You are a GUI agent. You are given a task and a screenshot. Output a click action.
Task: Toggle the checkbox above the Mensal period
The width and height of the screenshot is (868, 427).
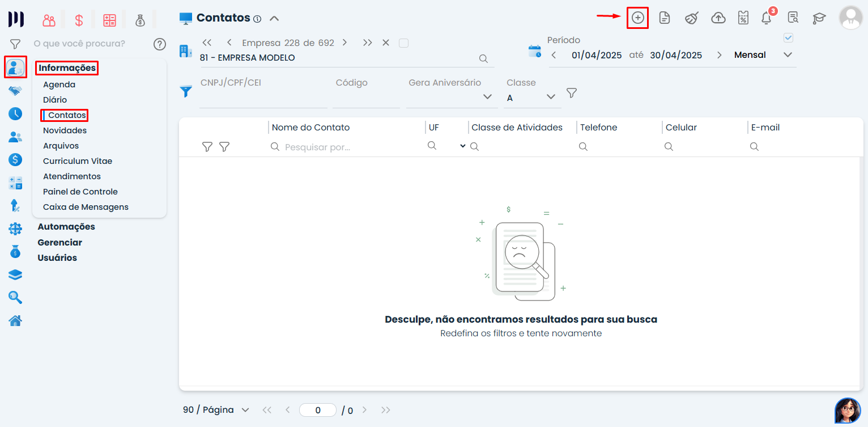pos(788,38)
